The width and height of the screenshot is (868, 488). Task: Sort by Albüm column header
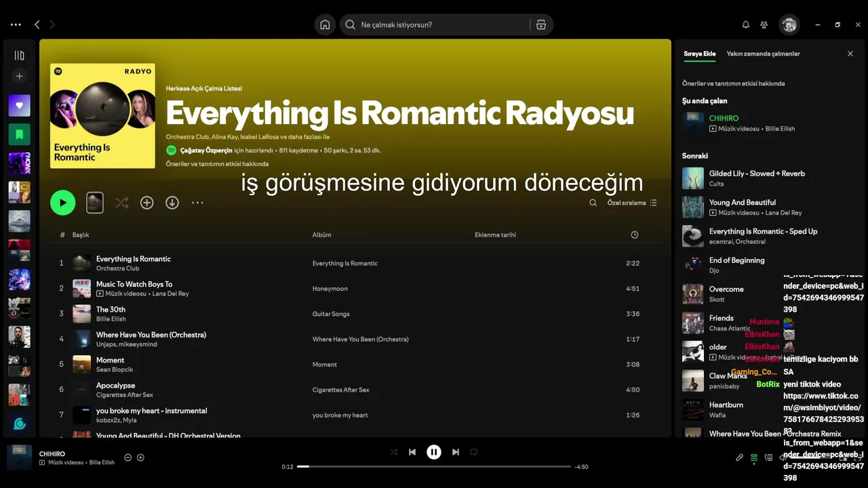click(321, 235)
